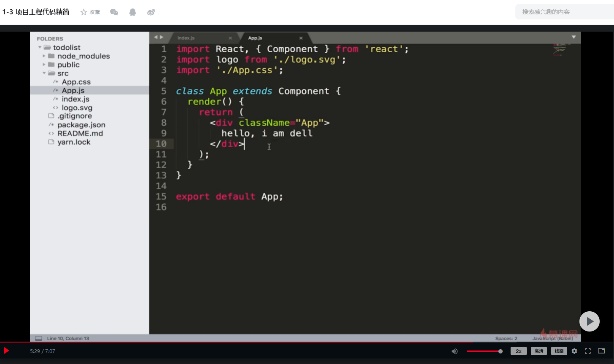614x364 pixels.
Task: Open .gitignore in the sidebar
Action: pyautogui.click(x=74, y=116)
